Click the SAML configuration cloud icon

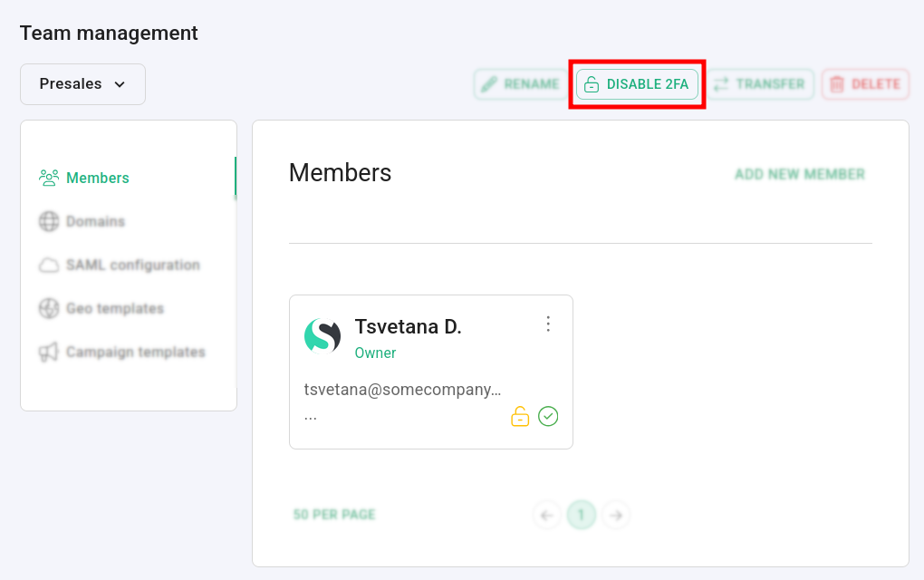(49, 266)
